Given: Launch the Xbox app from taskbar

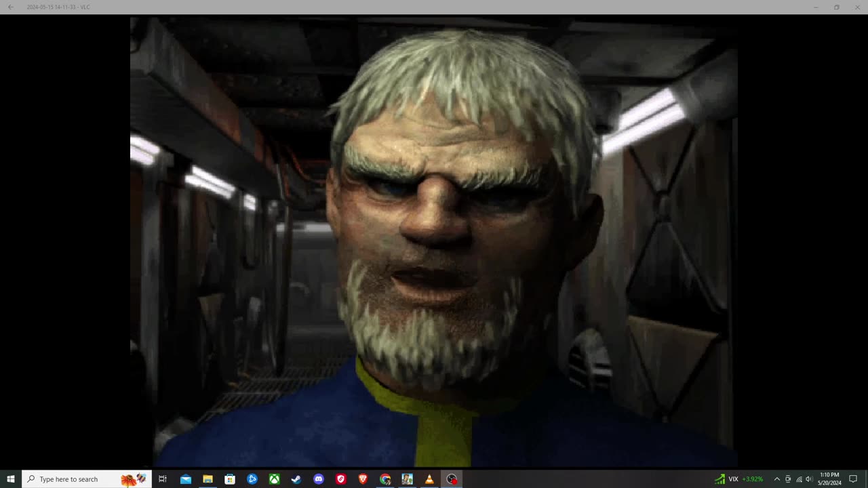Looking at the screenshot, I should [275, 479].
